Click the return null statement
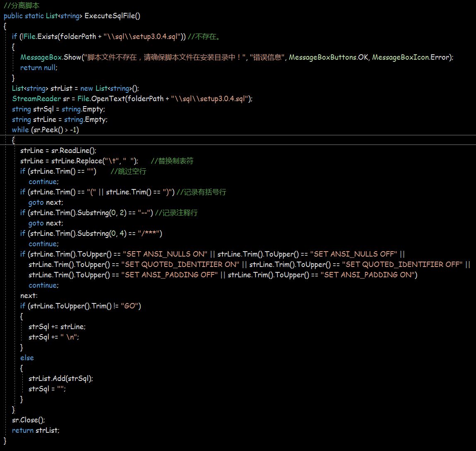 click(x=39, y=68)
